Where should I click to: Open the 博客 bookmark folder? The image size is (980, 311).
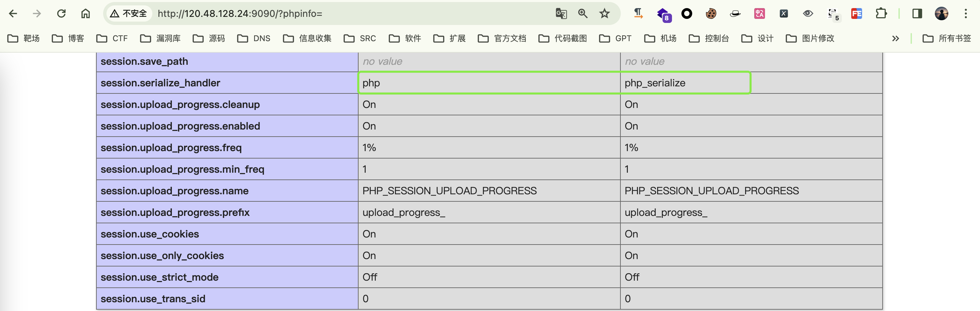pyautogui.click(x=68, y=38)
